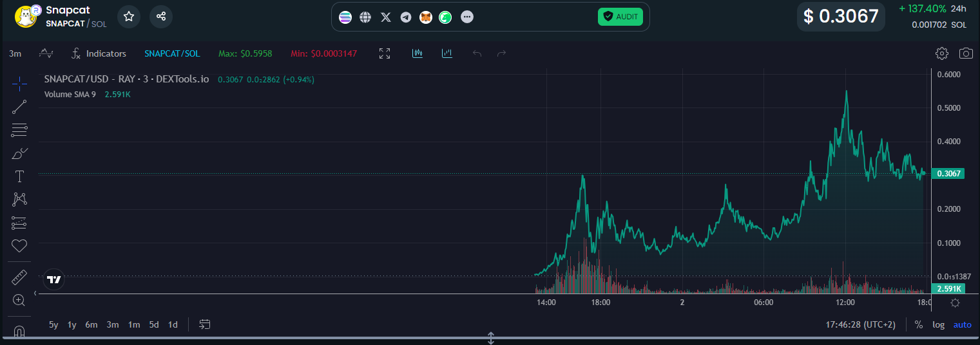The image size is (980, 345).
Task: Click the $ 0.3067 price display
Action: 841,16
